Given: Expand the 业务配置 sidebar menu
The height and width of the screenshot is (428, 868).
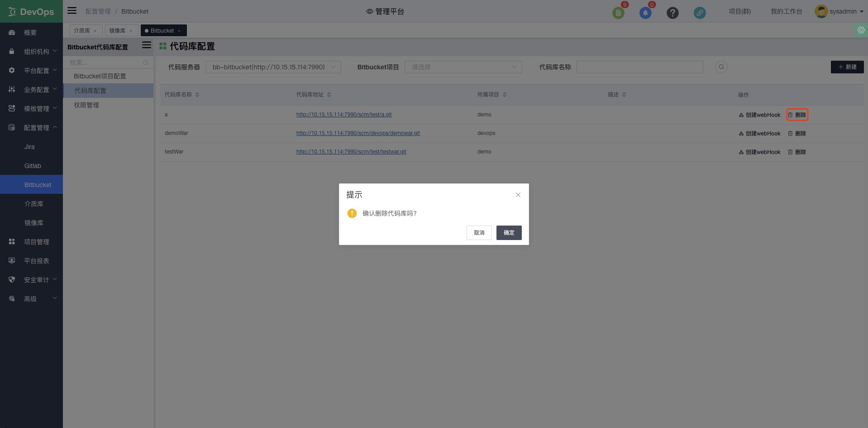Looking at the screenshot, I should [31, 90].
